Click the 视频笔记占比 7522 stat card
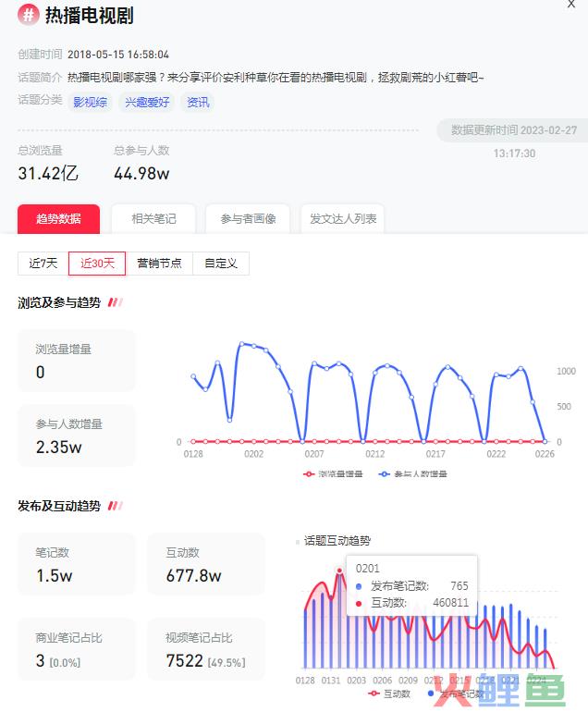This screenshot has width=588, height=712. [x=206, y=649]
